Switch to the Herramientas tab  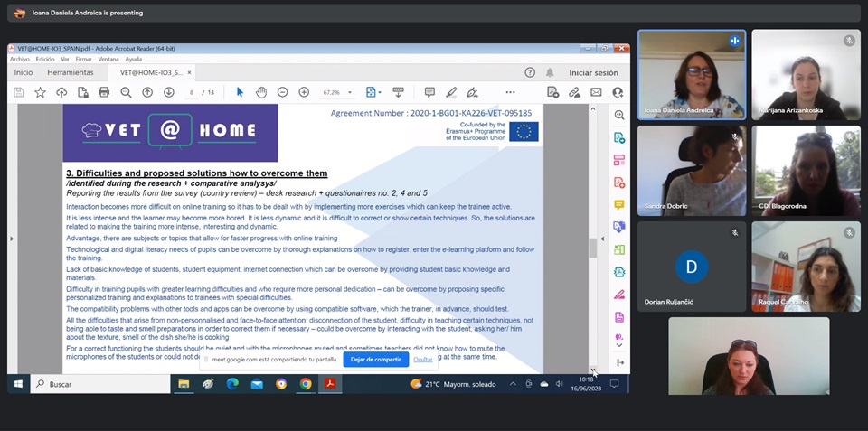point(71,72)
